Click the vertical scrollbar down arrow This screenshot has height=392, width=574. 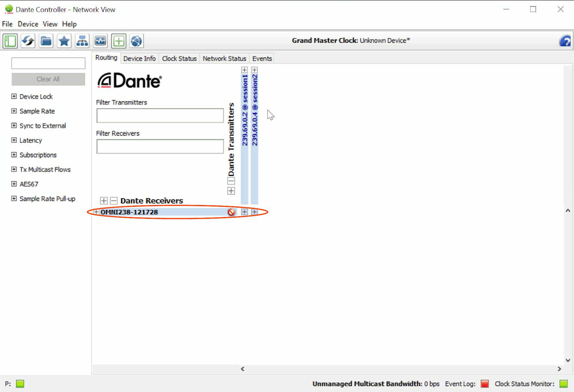(x=568, y=360)
